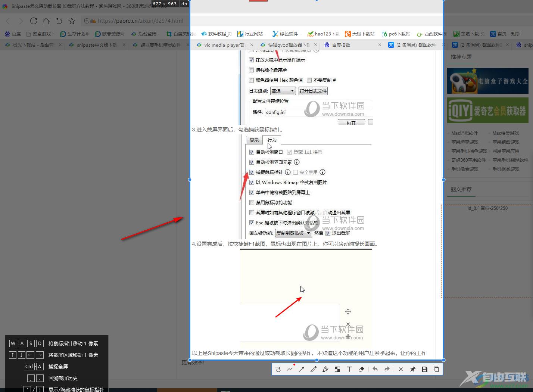
Task: Pin the screenshot to screen
Action: [413, 369]
